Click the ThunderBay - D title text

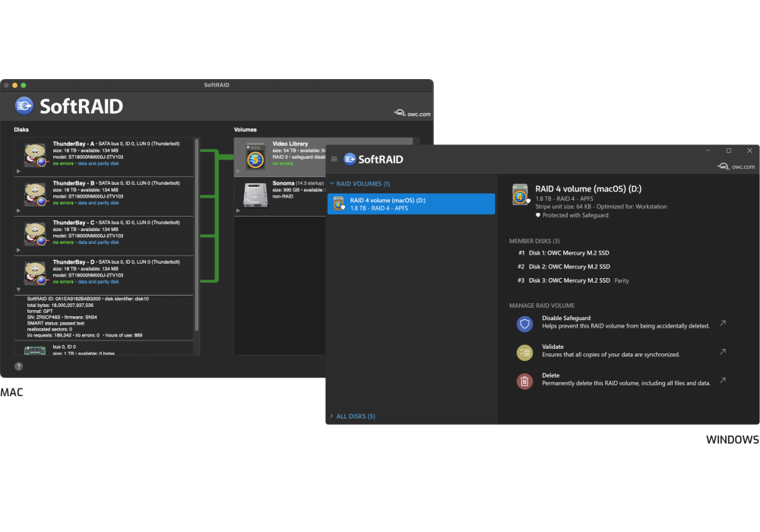point(74,261)
